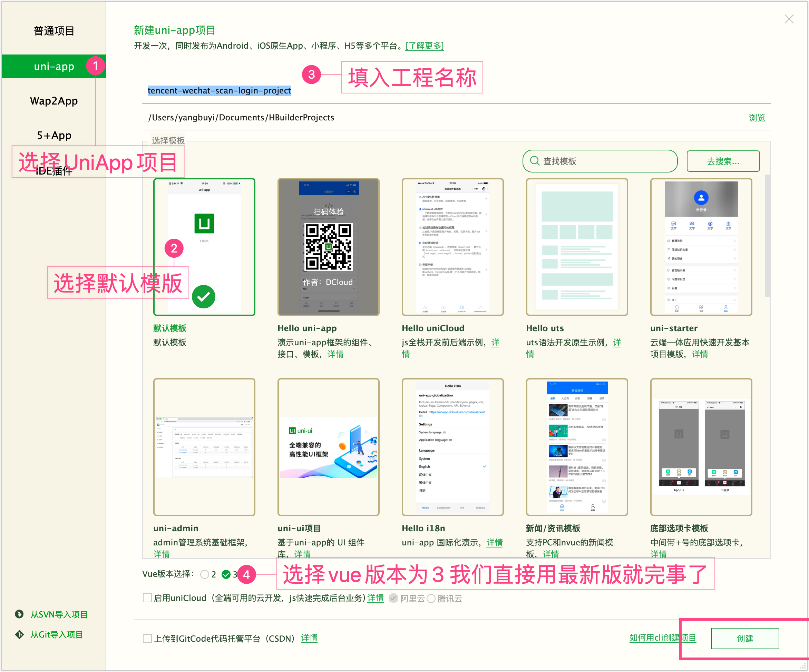Select the Hello uniCloud template thumbnail

[453, 247]
